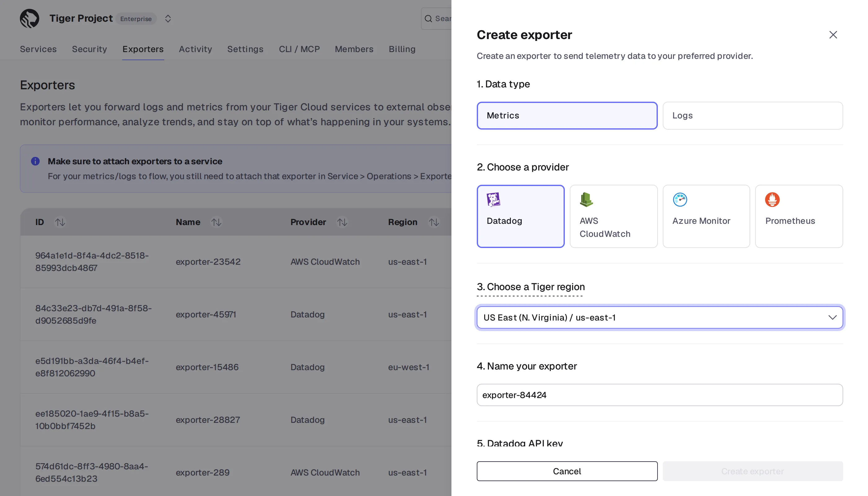The image size is (868, 496).
Task: Open the CLI / MCP tab
Action: pos(299,49)
